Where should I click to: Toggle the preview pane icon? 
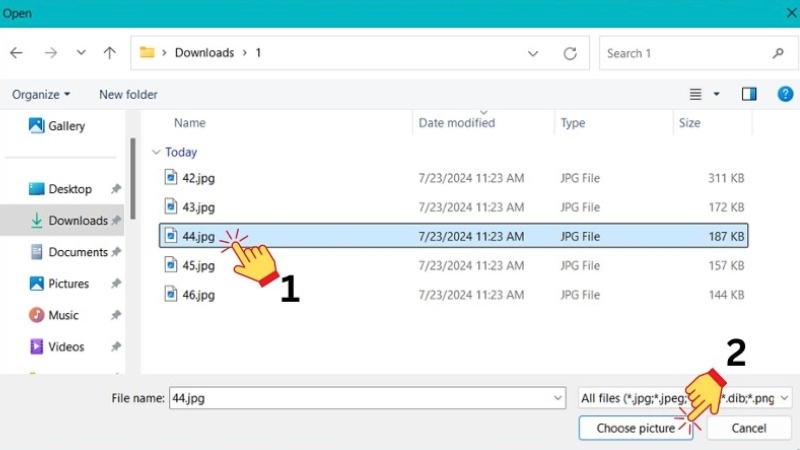tap(749, 94)
